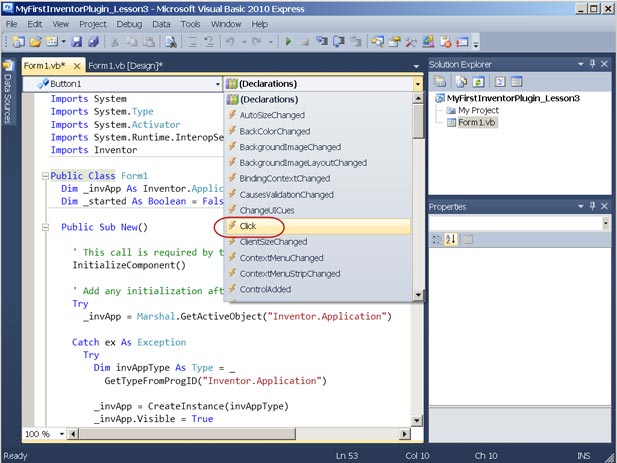Click the View Code icon in Solution Explorer

coord(500,82)
